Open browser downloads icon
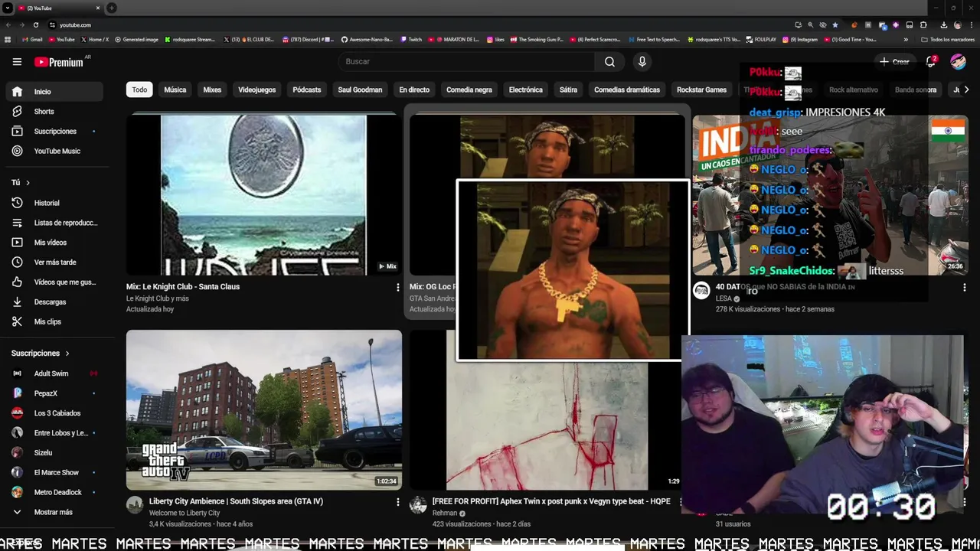Screen dimensions: 980x551 [943, 25]
